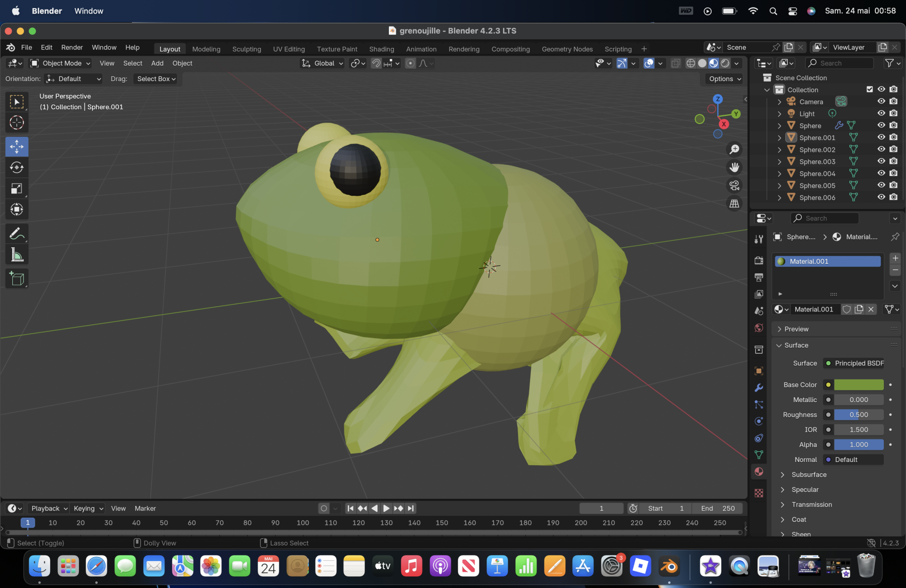
Task: Open the Object properties tab
Action: pyautogui.click(x=759, y=371)
